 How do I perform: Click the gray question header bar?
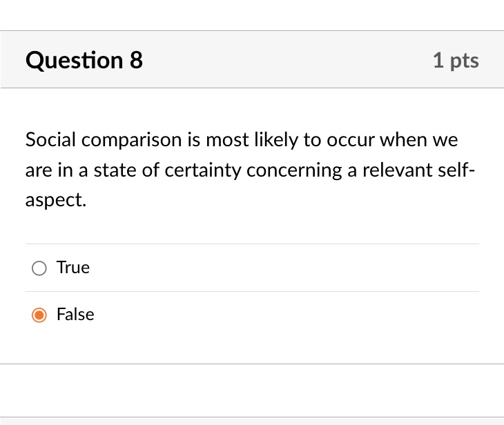[252, 59]
